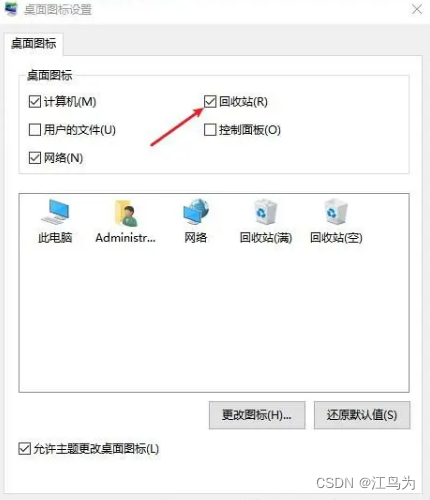Click the 回收站(空) text label
The image size is (430, 500).
click(336, 238)
